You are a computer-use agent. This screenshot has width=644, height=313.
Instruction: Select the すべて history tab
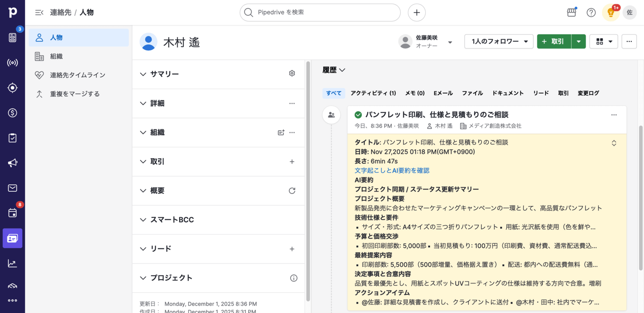coord(334,93)
